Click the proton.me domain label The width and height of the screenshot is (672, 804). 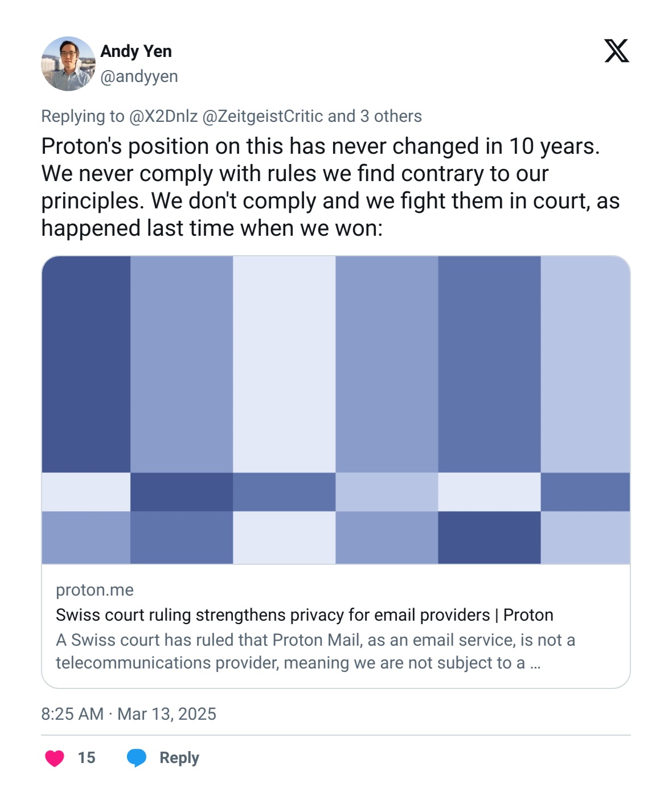coord(95,590)
